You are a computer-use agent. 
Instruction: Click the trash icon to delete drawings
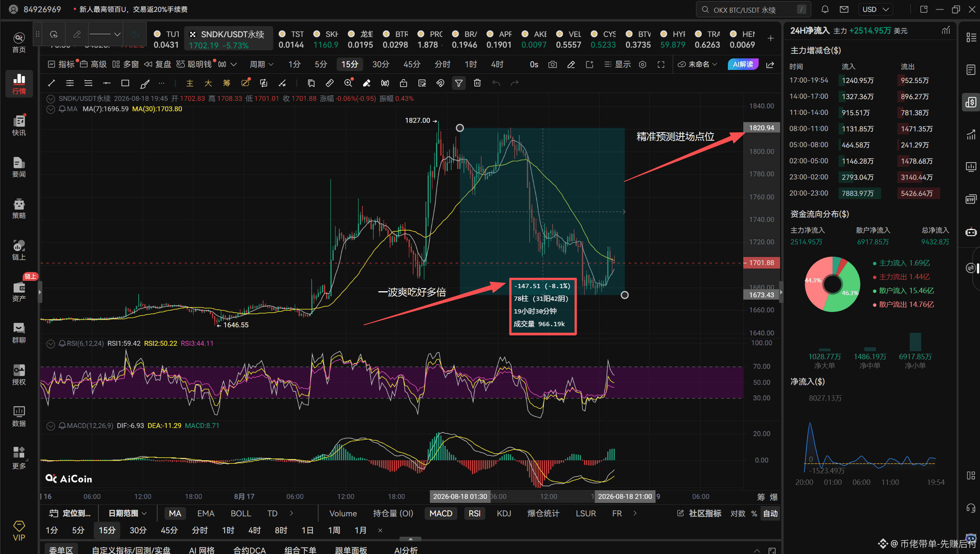pos(477,83)
